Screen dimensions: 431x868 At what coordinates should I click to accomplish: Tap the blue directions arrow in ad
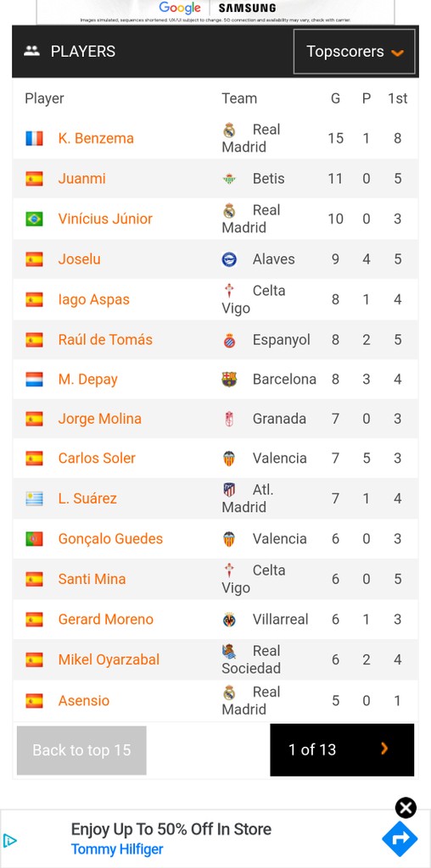click(x=400, y=838)
